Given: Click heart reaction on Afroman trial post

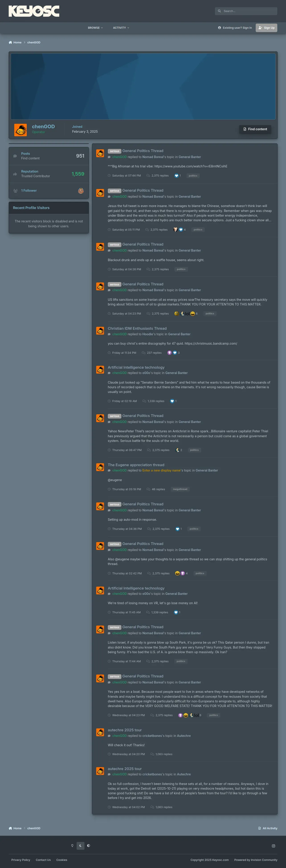Looking at the screenshot, I should 176,176.
